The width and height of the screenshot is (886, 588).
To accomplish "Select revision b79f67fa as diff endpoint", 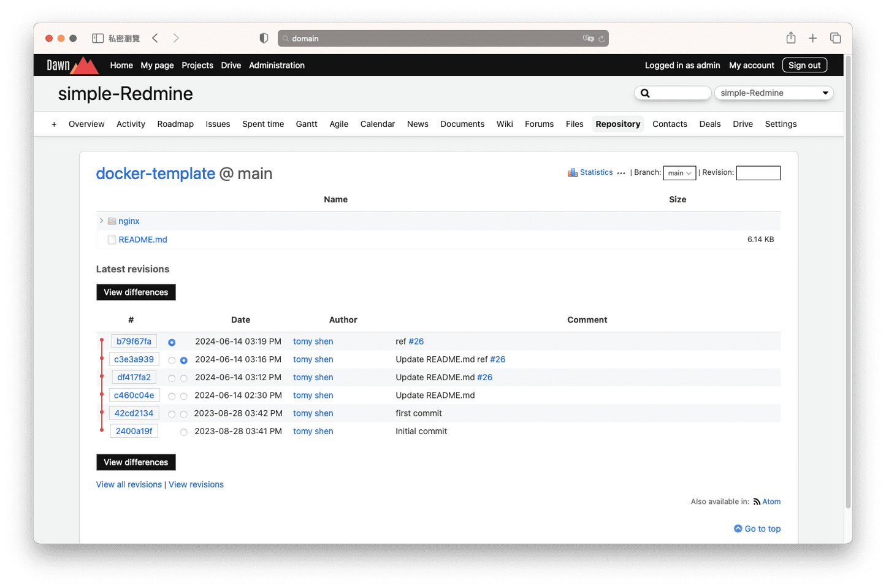I will coord(171,342).
